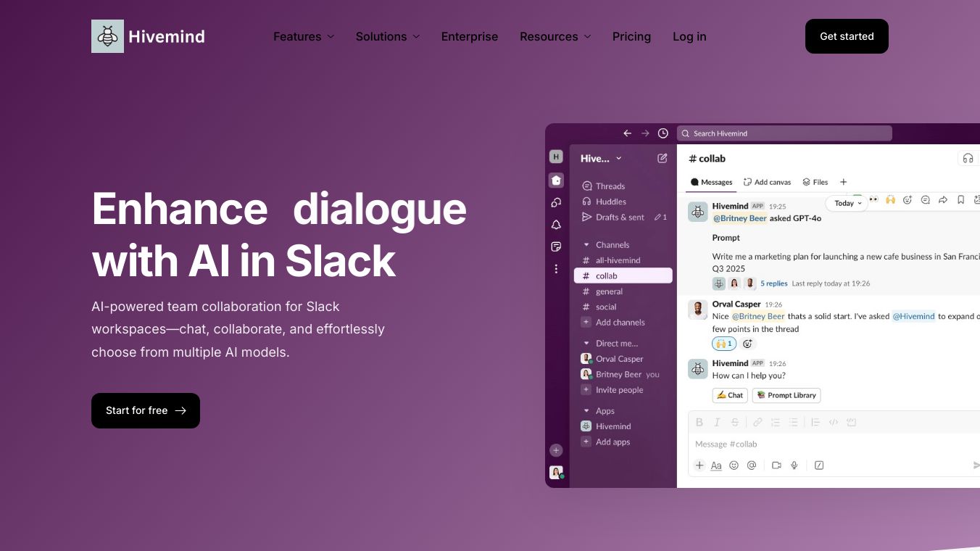Record a video clip with camera icon
The width and height of the screenshot is (980, 551).
coord(776,465)
